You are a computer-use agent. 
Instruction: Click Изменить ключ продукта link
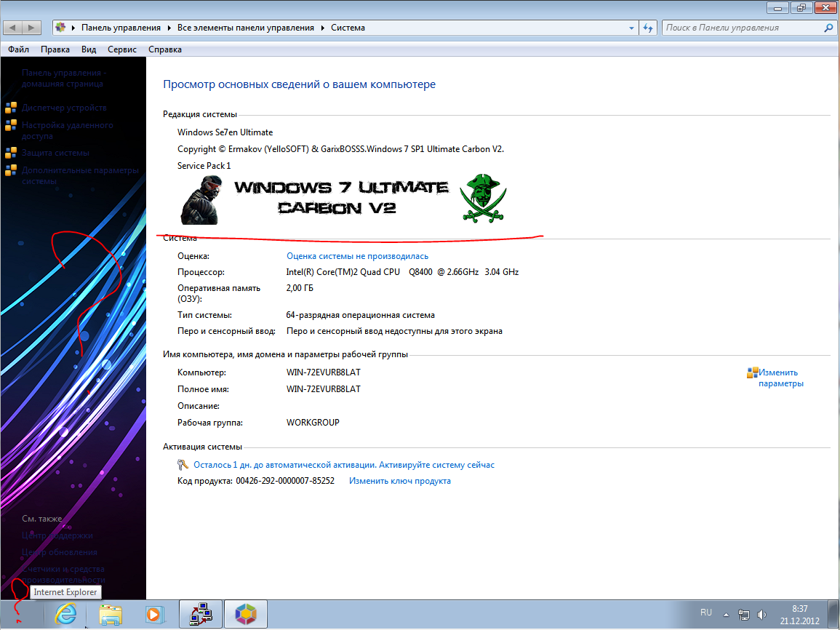(x=400, y=481)
